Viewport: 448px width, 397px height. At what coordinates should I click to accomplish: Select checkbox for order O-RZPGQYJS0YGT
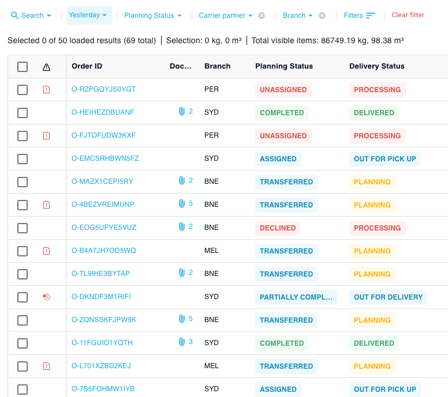22,90
